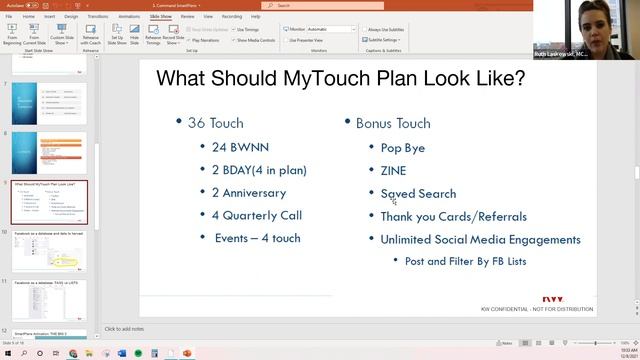The width and height of the screenshot is (640, 360).
Task: Start slideshow From Current Slide
Action: [34, 34]
